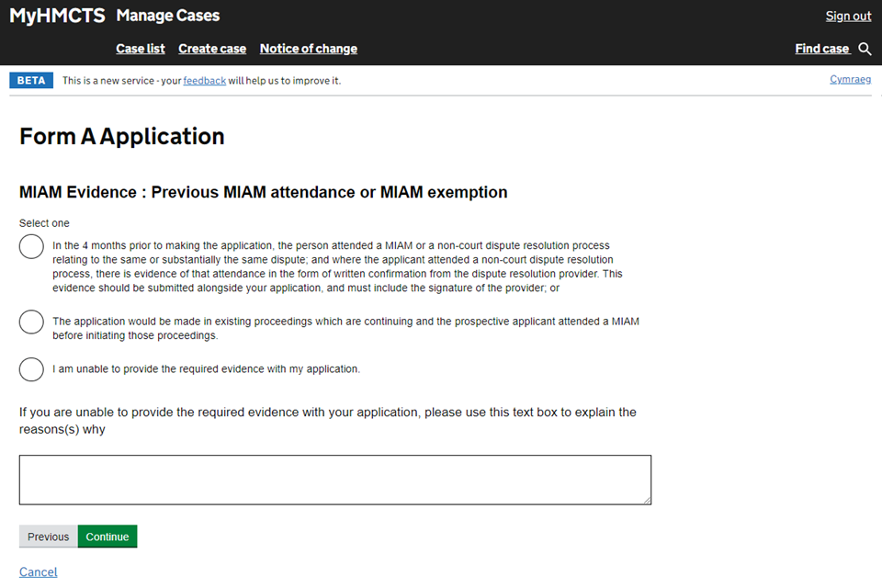Click the Form A Application heading
Image resolution: width=882 pixels, height=588 pixels.
pos(122,137)
